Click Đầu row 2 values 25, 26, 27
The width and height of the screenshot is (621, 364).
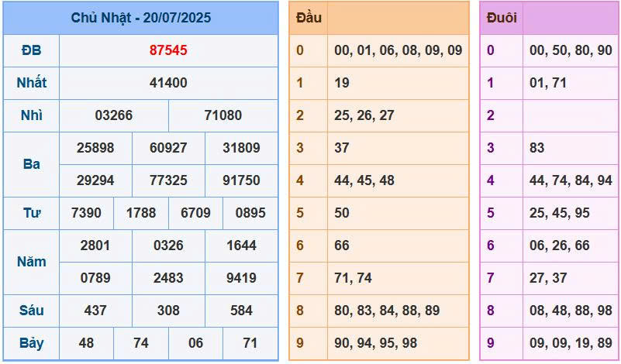(364, 115)
